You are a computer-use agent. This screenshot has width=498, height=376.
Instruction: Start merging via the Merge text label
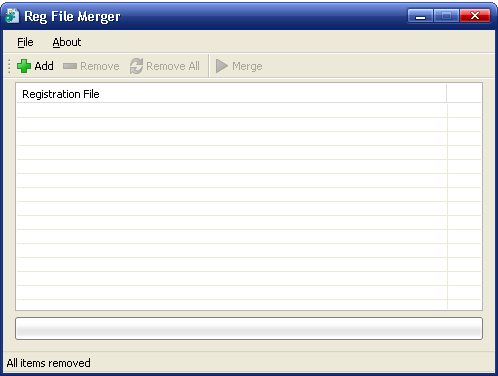247,66
